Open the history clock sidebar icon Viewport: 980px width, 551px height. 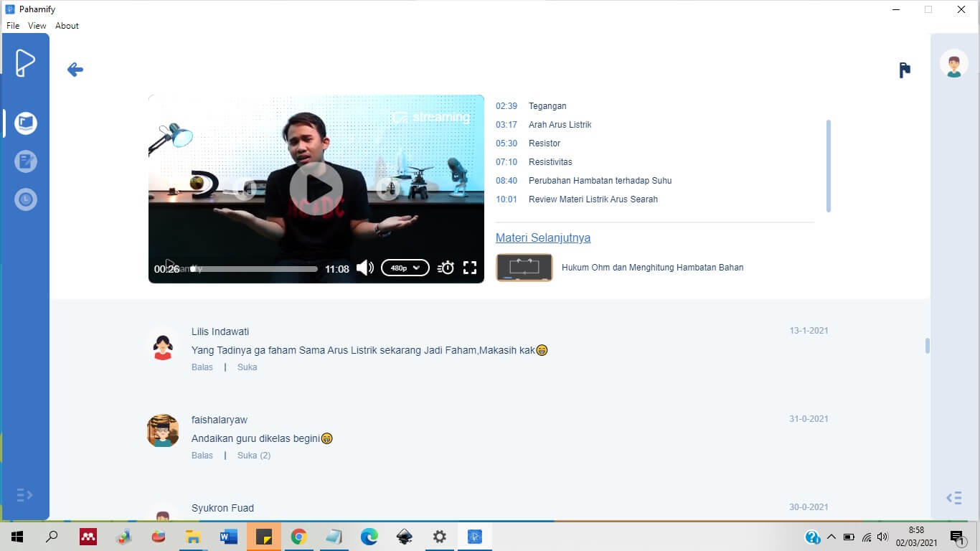click(26, 199)
